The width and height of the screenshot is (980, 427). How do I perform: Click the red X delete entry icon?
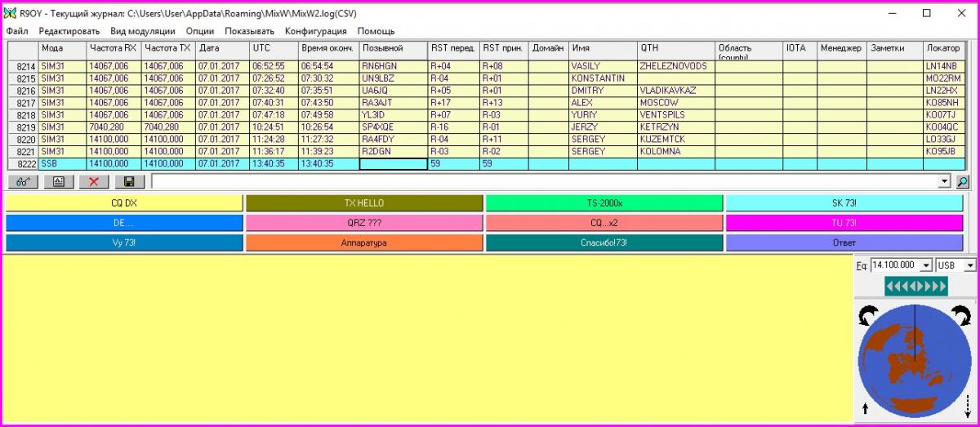[x=94, y=182]
